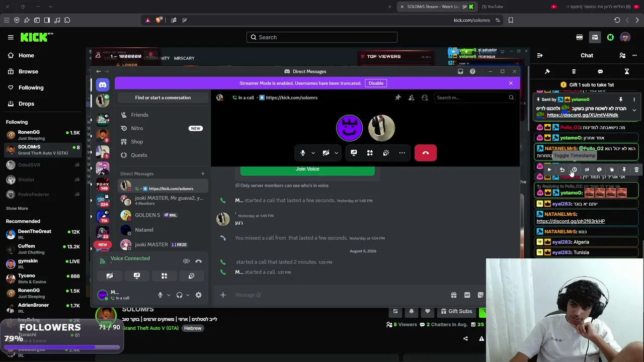Click the Kick search field
Viewport: 644px width, 362px height.
322,37
